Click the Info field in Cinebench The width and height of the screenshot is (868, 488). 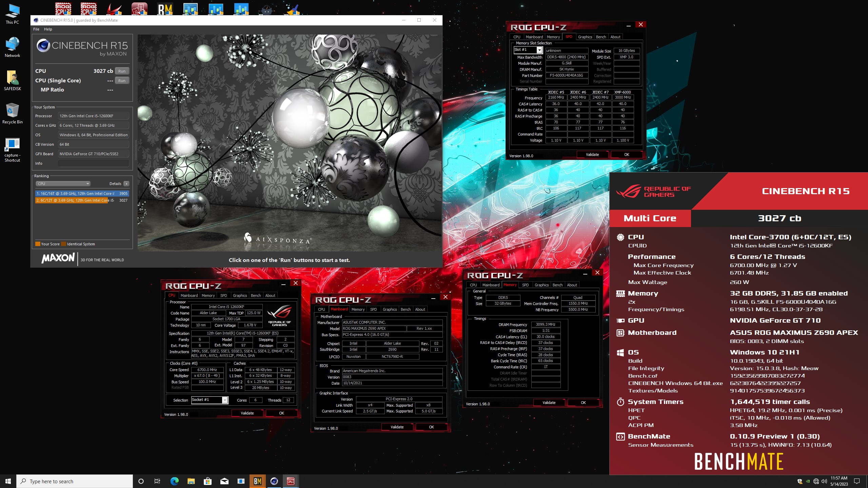pyautogui.click(x=94, y=163)
